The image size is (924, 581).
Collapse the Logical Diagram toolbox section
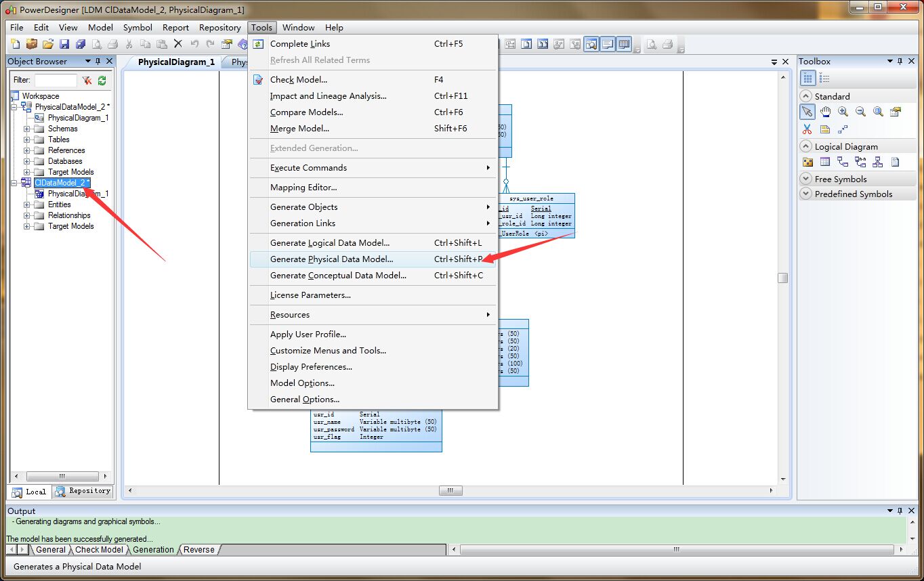(806, 146)
